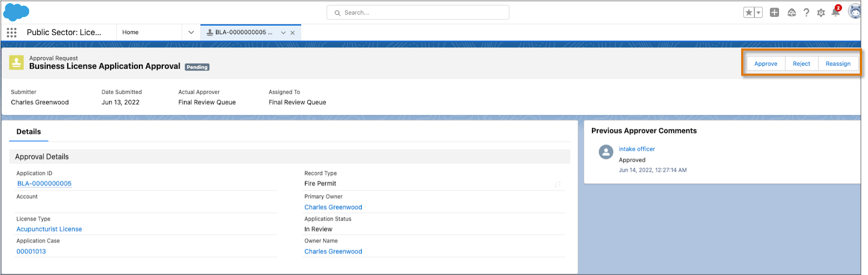Image resolution: width=868 pixels, height=275 pixels.
Task: Open the intake officer commenter link
Action: pos(637,149)
